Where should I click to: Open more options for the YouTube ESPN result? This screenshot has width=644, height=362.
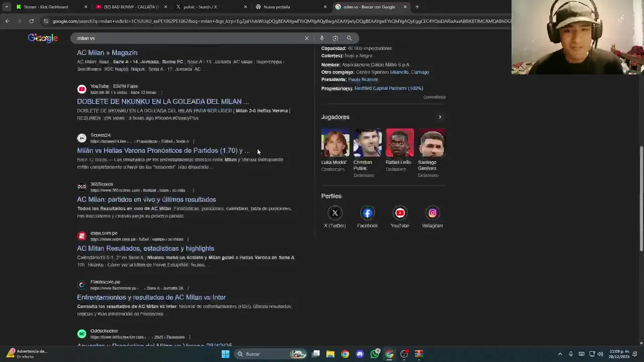coord(161,93)
